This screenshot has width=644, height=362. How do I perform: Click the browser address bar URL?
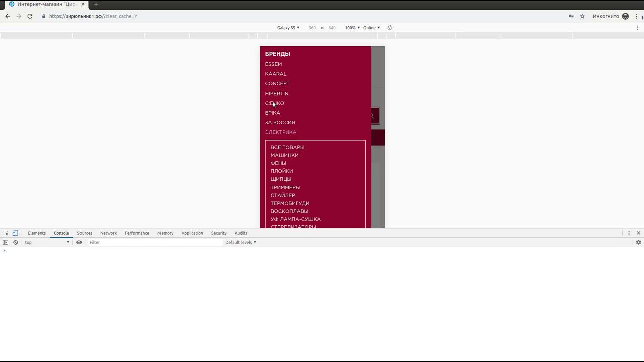pyautogui.click(x=94, y=16)
